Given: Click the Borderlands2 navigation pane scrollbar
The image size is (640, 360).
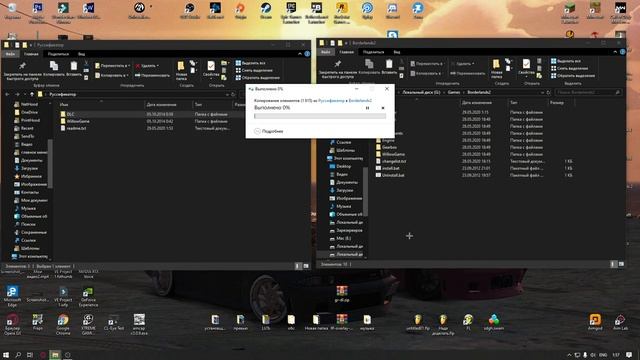Looking at the screenshot, I should [x=366, y=191].
